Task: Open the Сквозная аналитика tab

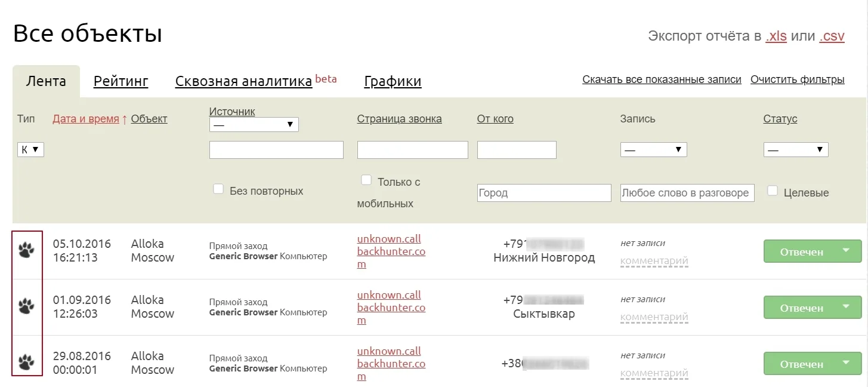Action: (x=243, y=81)
